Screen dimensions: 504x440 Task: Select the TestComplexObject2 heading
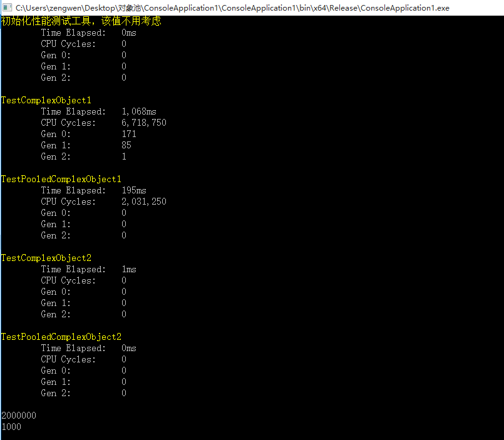pyautogui.click(x=46, y=258)
